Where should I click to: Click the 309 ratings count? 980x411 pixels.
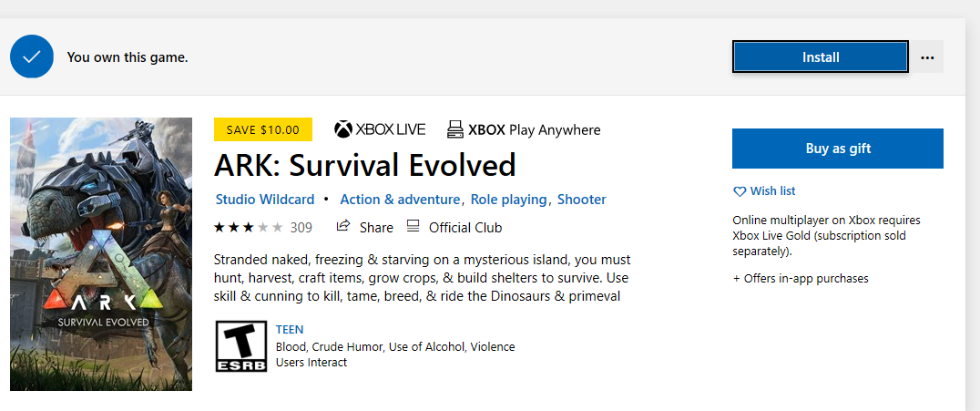[x=301, y=228]
